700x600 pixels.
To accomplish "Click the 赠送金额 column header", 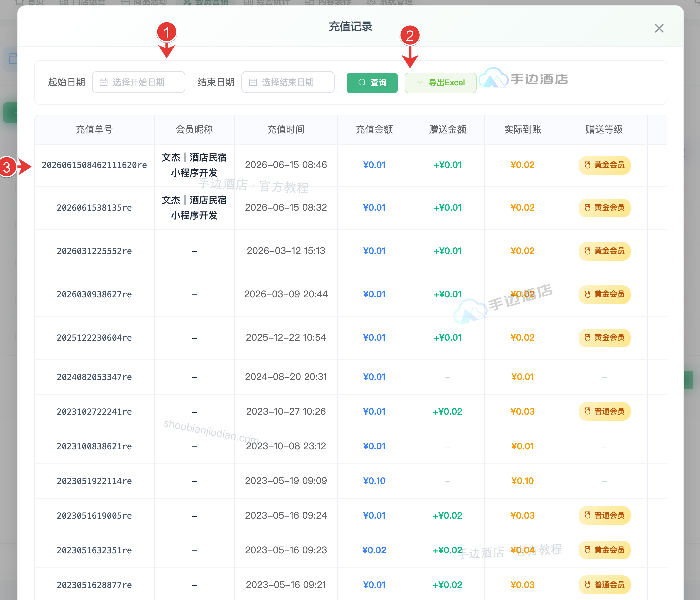I will (448, 129).
